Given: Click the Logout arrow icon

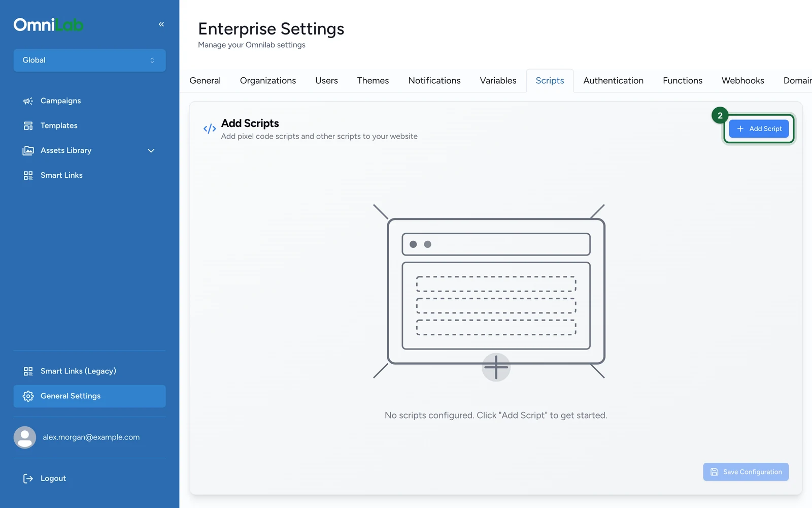Looking at the screenshot, I should (28, 479).
